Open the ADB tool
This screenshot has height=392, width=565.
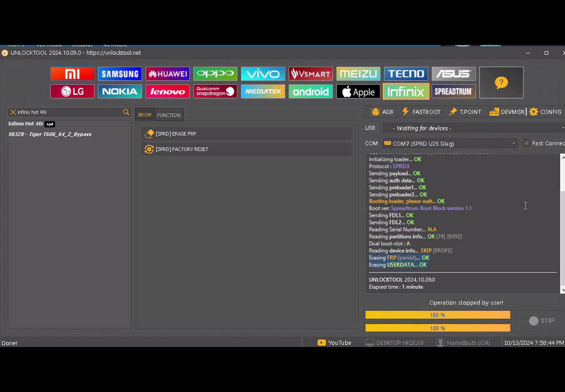point(382,112)
